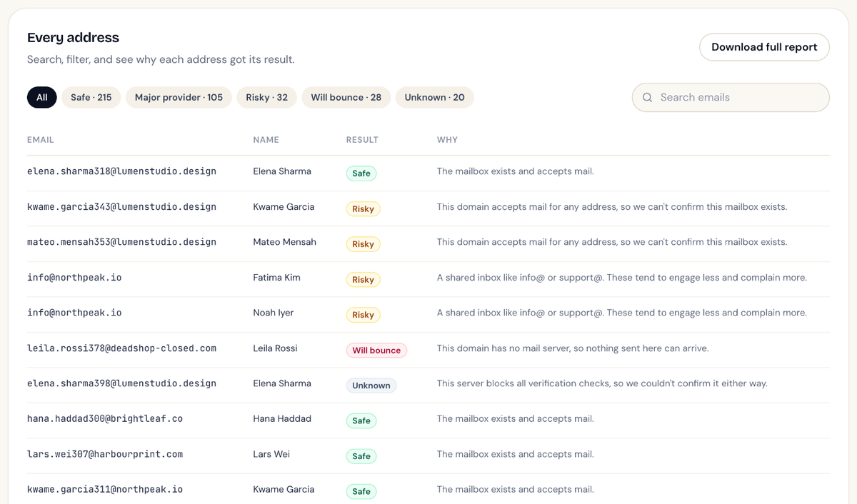This screenshot has height=504, width=857.
Task: Select info@northpeak.io in Noah Iyer row
Action: point(74,313)
